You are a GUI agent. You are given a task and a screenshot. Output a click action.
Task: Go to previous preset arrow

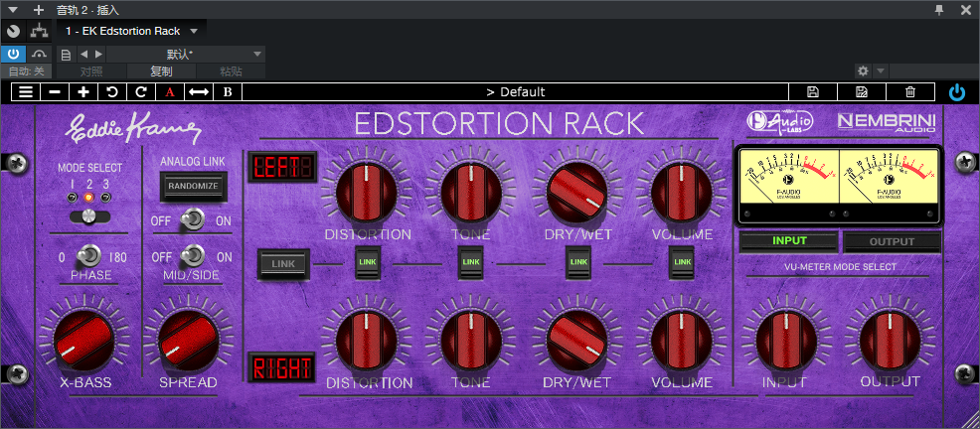click(83, 55)
